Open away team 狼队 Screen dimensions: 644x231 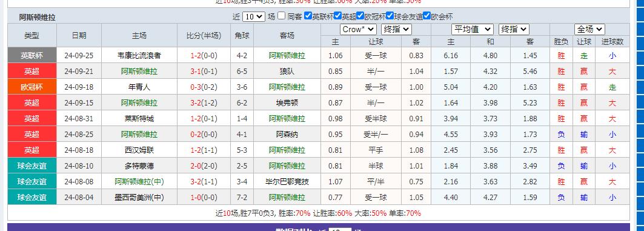287,72
